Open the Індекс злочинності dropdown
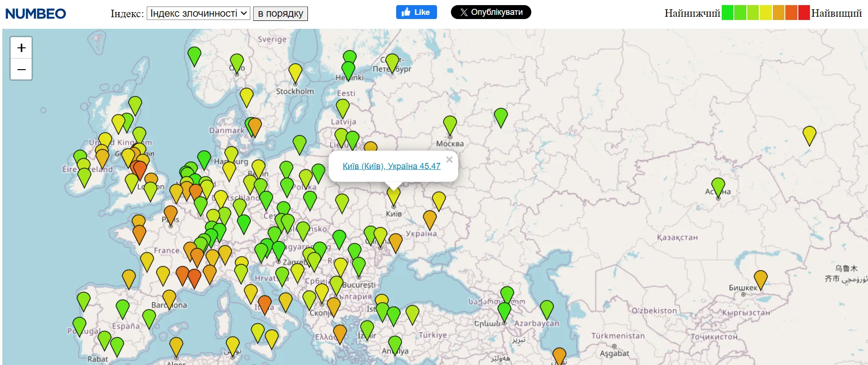Image resolution: width=868 pixels, height=365 pixels. tap(198, 13)
